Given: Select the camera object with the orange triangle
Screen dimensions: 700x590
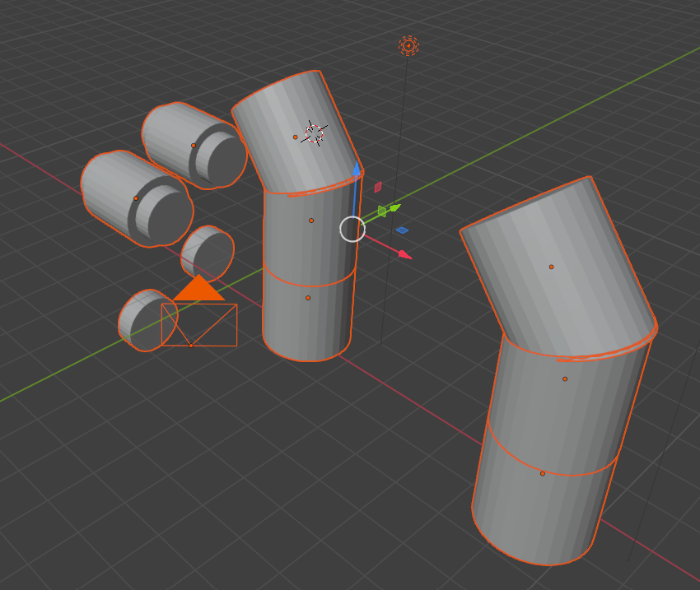Looking at the screenshot, I should [x=199, y=311].
